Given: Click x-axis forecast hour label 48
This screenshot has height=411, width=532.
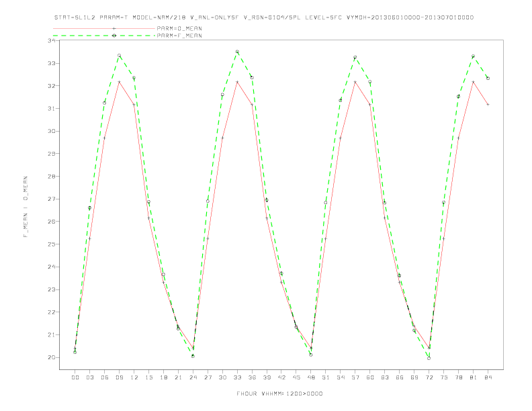Looking at the screenshot, I should pyautogui.click(x=311, y=377).
